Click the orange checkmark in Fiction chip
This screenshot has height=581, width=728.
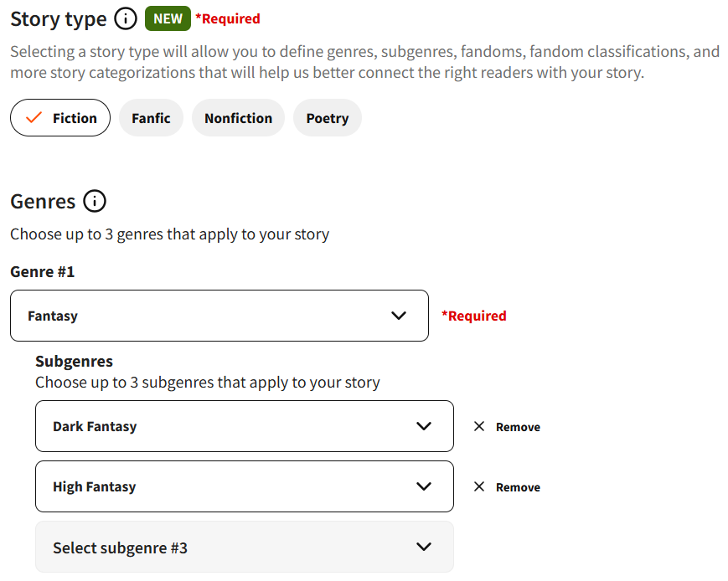34,118
